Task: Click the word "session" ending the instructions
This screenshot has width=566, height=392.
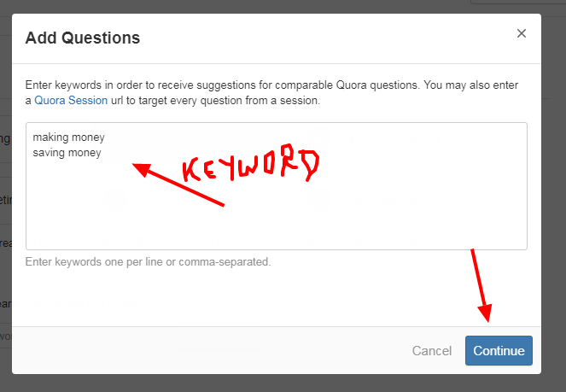Action: click(301, 100)
